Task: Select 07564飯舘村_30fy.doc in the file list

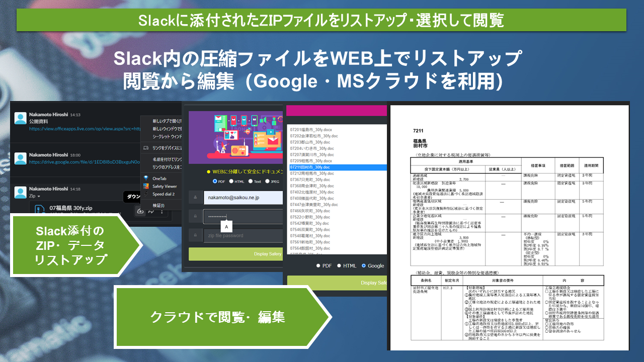Action: click(x=310, y=248)
